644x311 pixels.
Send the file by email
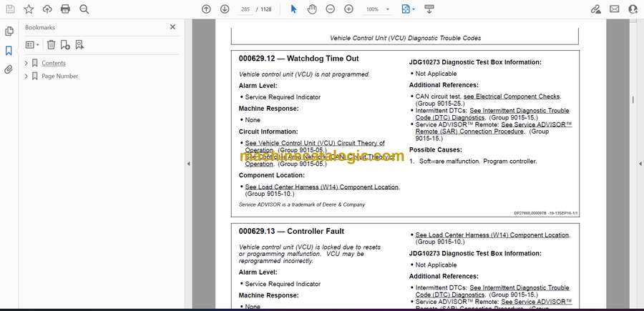click(x=615, y=9)
